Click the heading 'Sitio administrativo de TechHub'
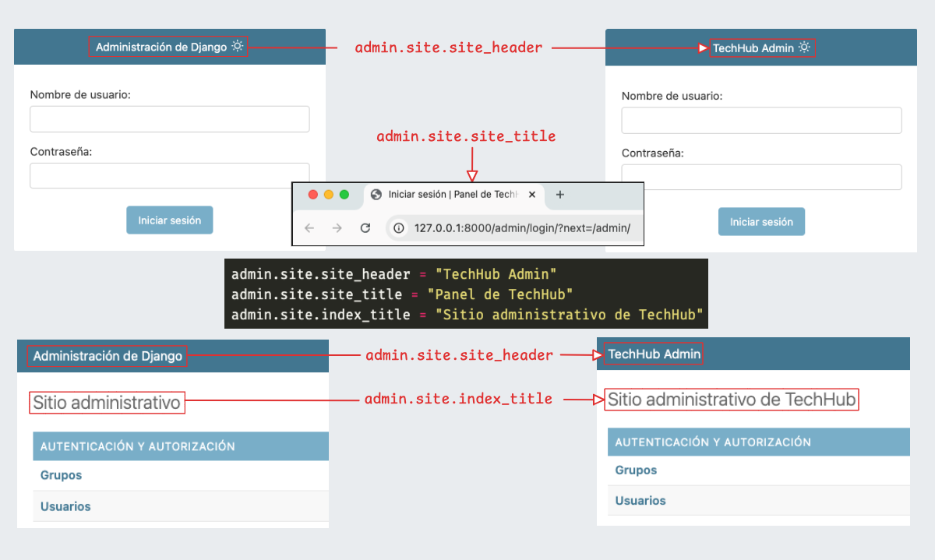The image size is (935, 560). (732, 400)
